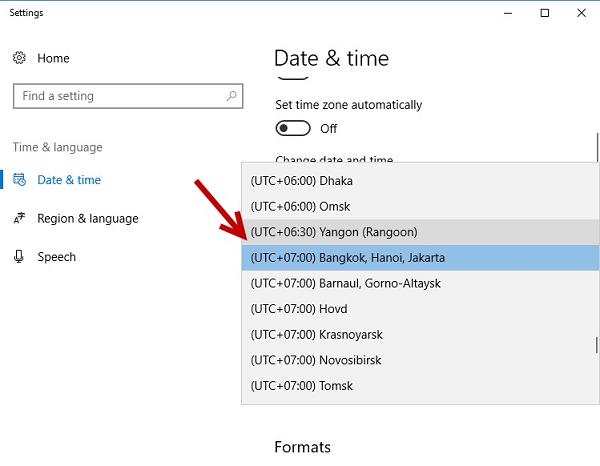Click the Region & language icon
The height and width of the screenshot is (466, 600).
(20, 219)
